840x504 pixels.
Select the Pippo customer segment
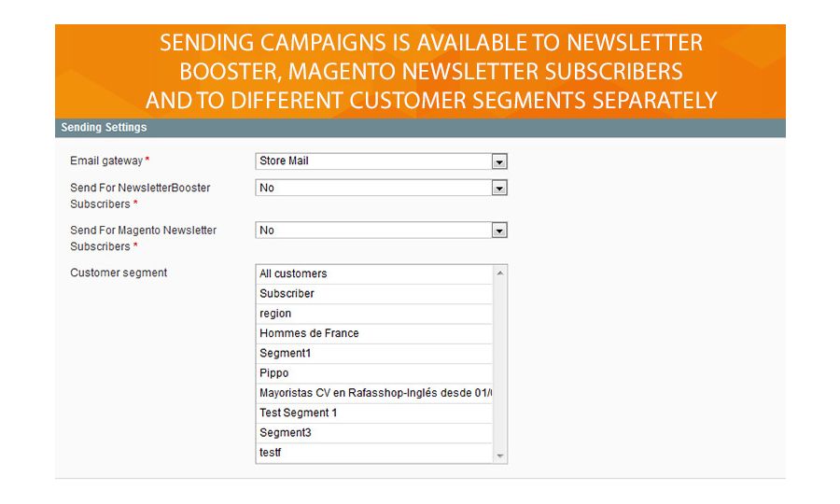pyautogui.click(x=373, y=373)
